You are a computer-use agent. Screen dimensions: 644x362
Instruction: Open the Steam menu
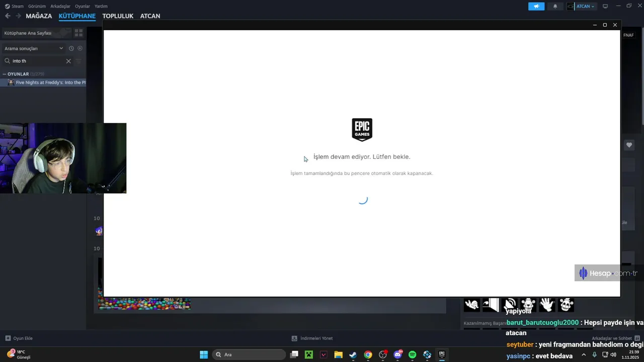[x=14, y=6]
